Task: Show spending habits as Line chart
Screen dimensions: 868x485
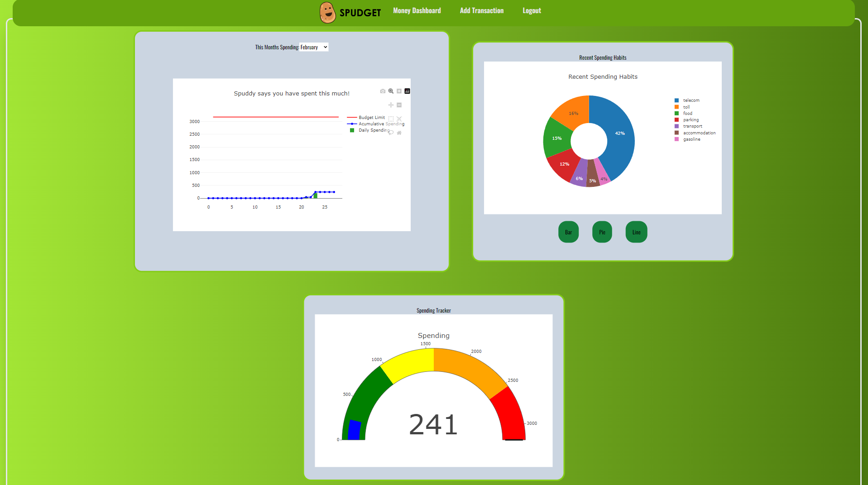Action: point(636,232)
